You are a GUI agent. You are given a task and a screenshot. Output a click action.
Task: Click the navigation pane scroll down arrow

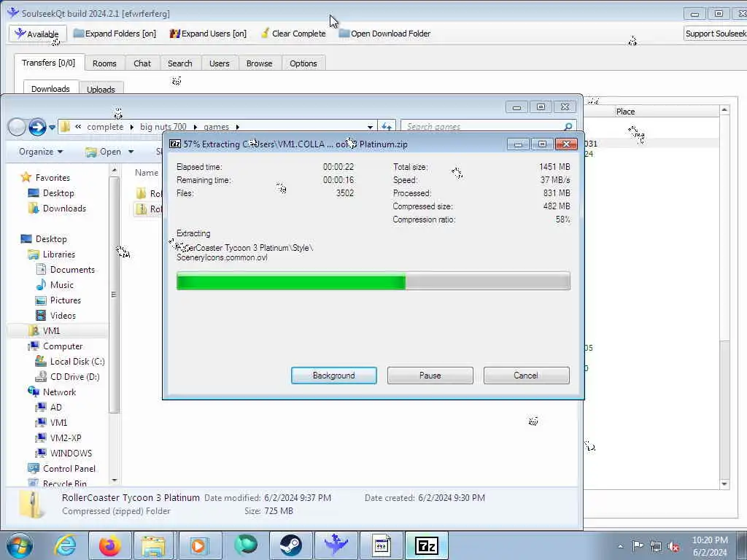[x=114, y=480]
